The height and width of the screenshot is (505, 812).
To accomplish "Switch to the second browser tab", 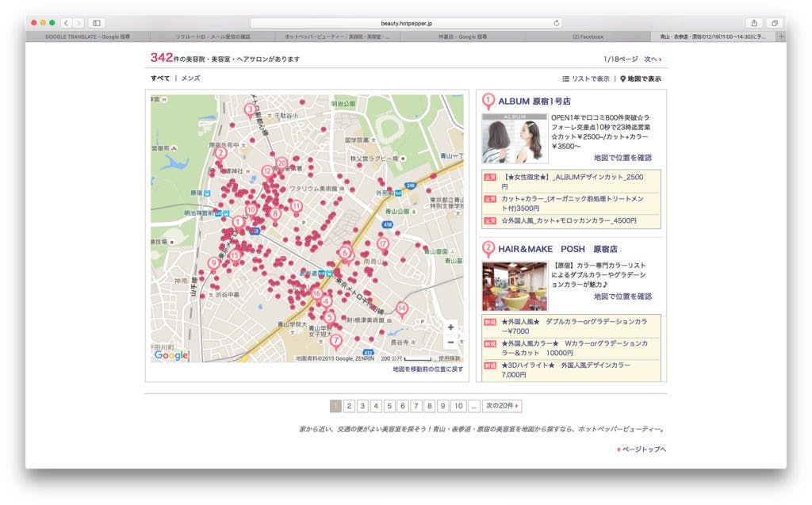I will (x=213, y=36).
